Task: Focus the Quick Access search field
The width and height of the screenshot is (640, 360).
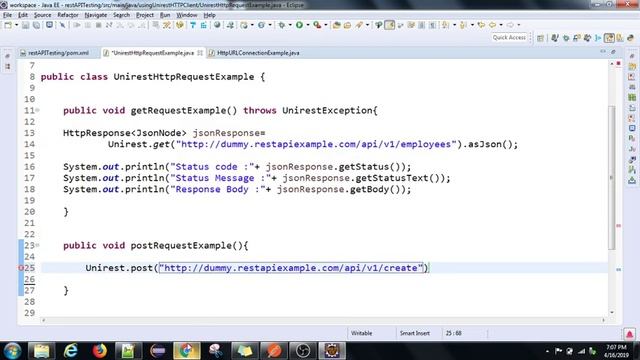Action: coord(509,38)
